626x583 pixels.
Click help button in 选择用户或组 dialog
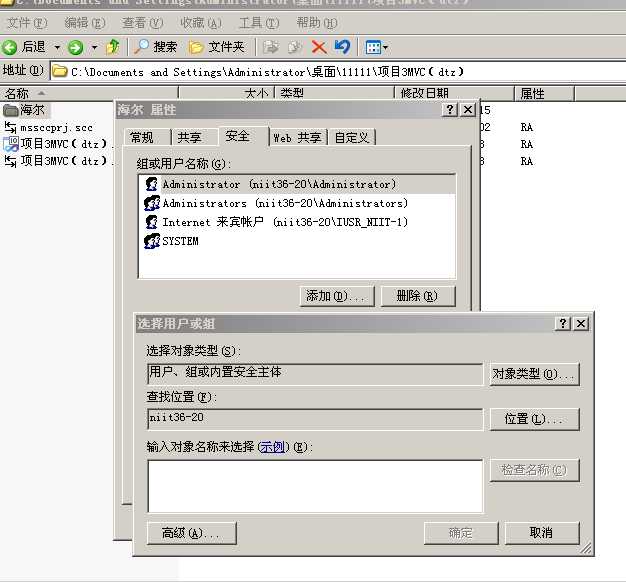563,323
